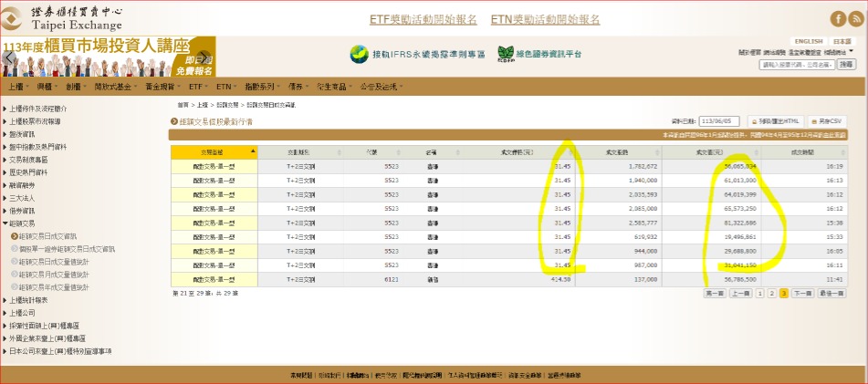Screen dimensions: 868x384
Task: Expand the related-sites dropdown arrow near search
Action: click(852, 51)
